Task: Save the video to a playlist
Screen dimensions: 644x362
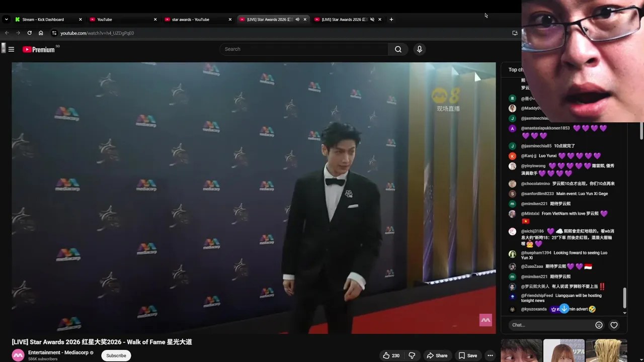Action: tap(467, 355)
